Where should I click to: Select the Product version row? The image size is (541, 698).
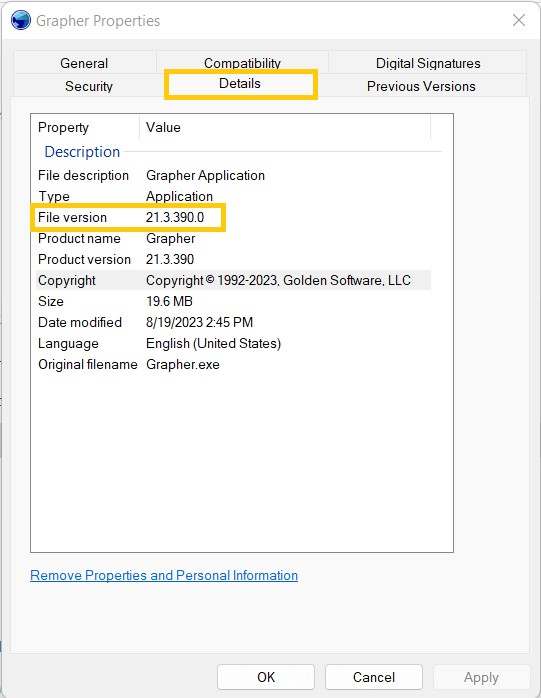(x=233, y=259)
